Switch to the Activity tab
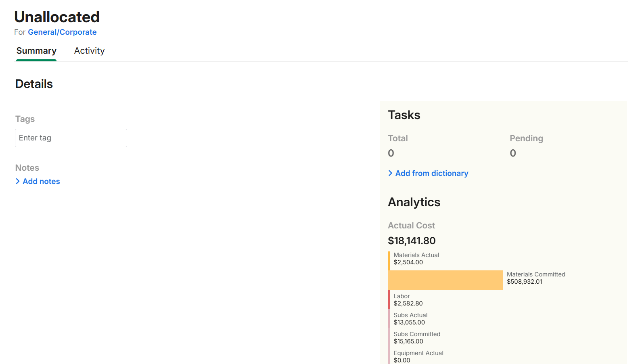Image resolution: width=640 pixels, height=364 pixels. coord(89,51)
